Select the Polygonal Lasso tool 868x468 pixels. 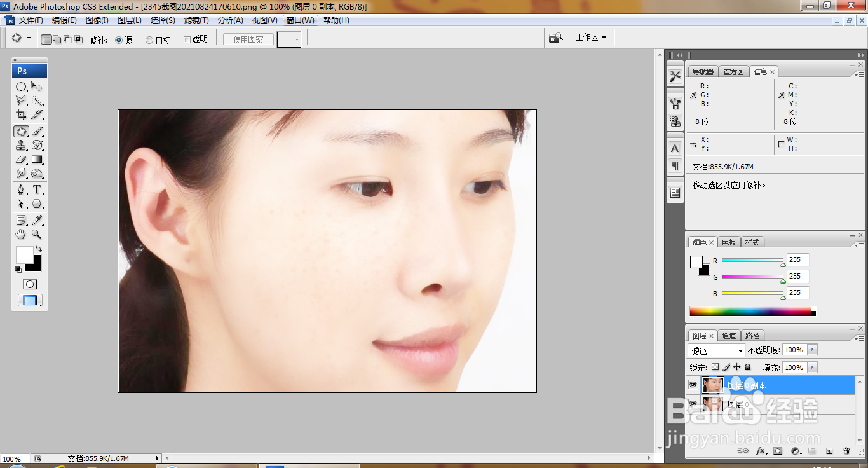tap(21, 100)
